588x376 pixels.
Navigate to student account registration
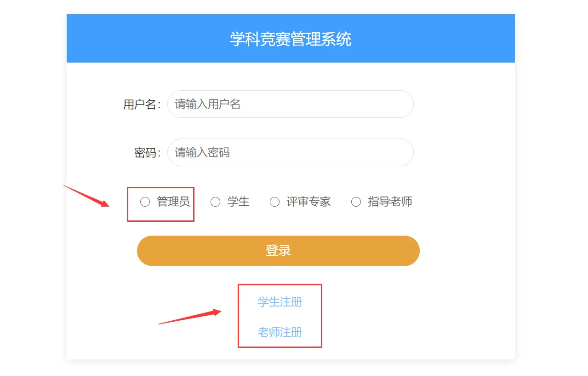tap(279, 302)
